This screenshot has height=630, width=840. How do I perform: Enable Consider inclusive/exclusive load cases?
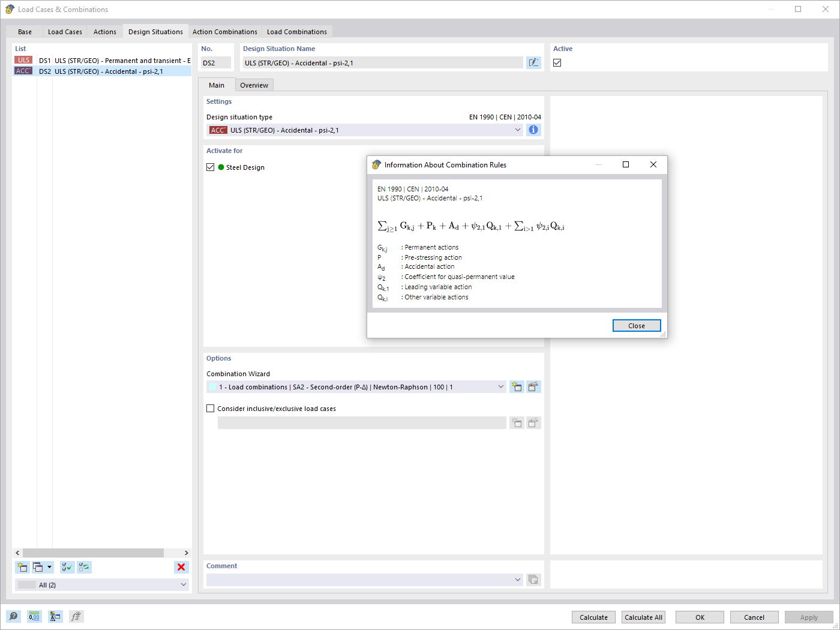click(x=210, y=408)
